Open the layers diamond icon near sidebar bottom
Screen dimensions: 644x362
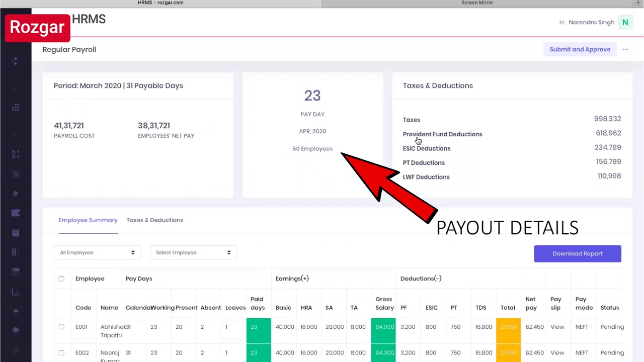pyautogui.click(x=16, y=330)
